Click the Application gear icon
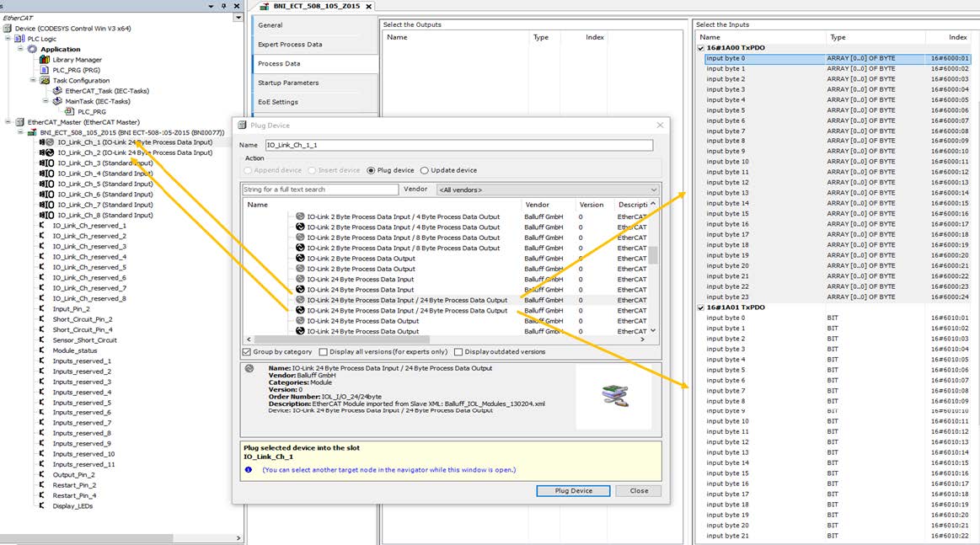This screenshot has width=980, height=545. tap(33, 50)
